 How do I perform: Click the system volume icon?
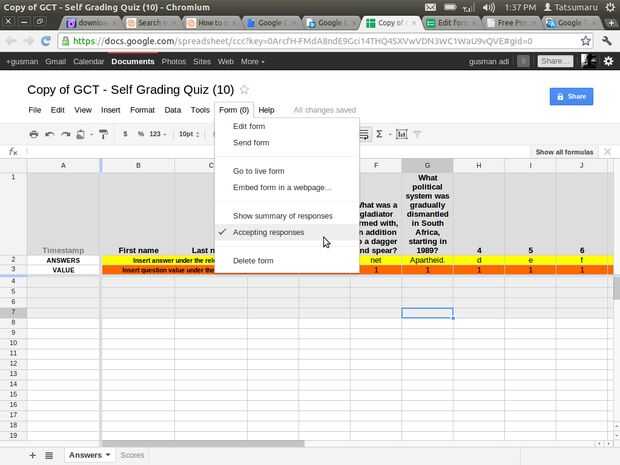[488, 8]
